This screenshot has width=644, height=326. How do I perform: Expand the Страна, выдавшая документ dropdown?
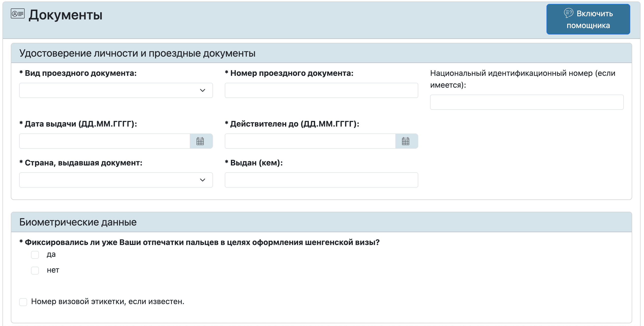tap(116, 180)
